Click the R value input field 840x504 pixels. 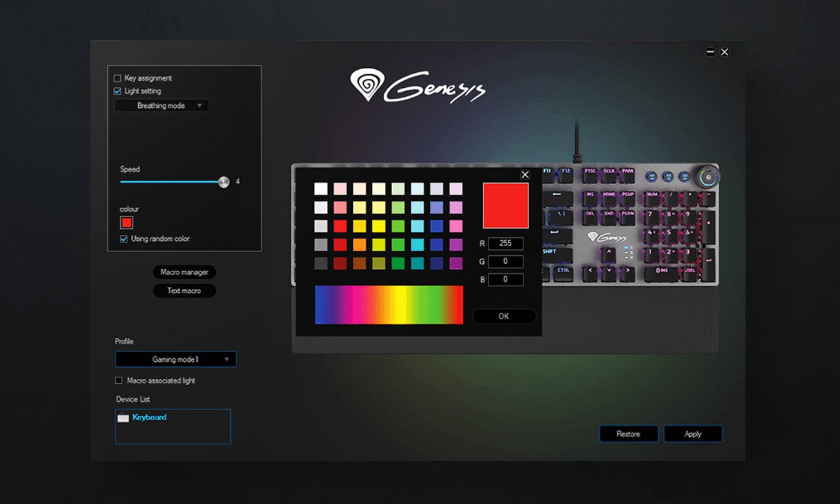(506, 244)
